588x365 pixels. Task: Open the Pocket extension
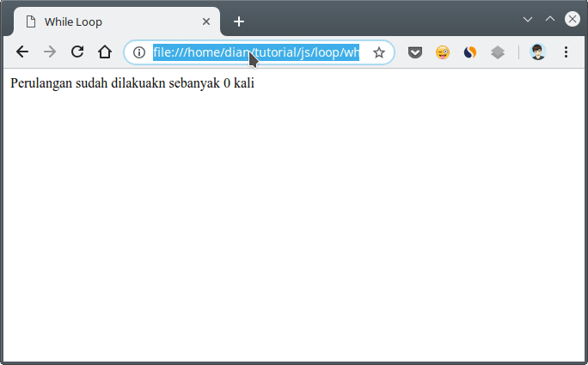(415, 52)
